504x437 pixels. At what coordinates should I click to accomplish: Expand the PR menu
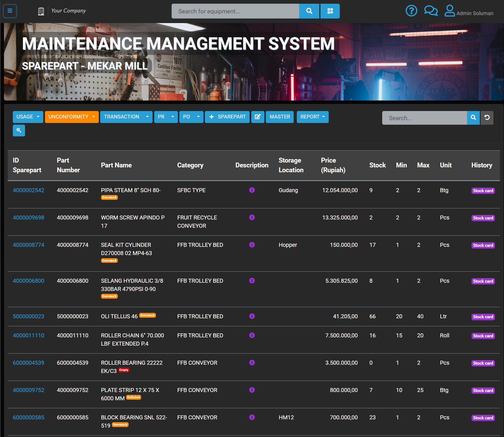[x=166, y=117]
